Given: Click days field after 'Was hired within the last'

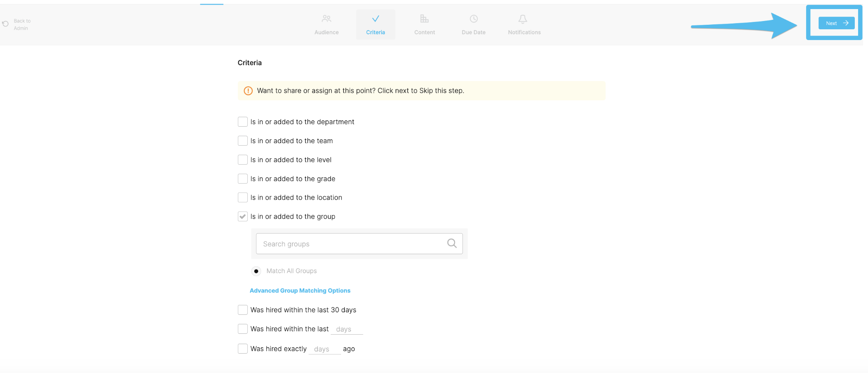Looking at the screenshot, I should 347,329.
